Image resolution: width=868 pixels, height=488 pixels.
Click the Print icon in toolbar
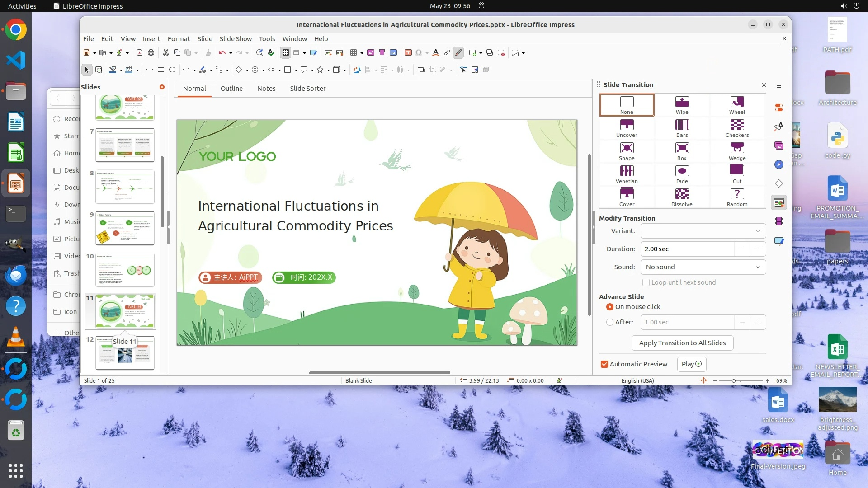click(151, 53)
